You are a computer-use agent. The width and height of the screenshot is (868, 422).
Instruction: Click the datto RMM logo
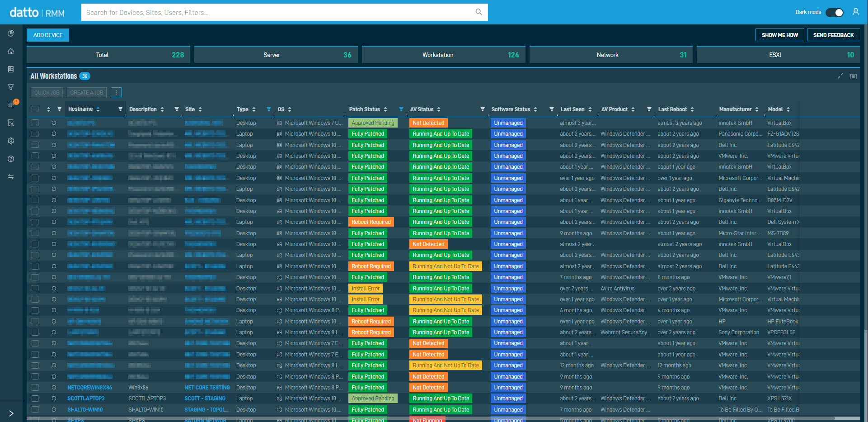pyautogui.click(x=37, y=13)
